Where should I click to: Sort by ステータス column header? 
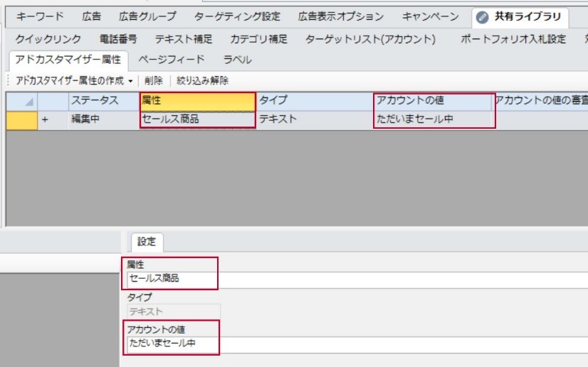(x=104, y=101)
